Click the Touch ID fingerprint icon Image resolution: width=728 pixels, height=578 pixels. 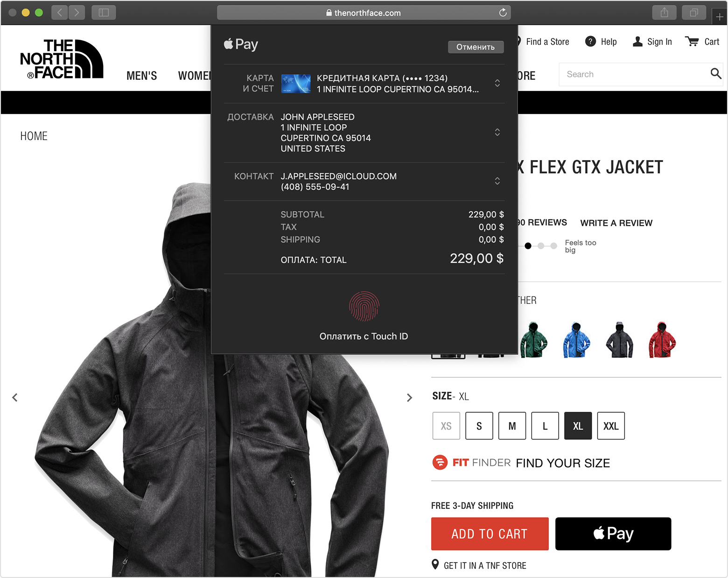(364, 307)
